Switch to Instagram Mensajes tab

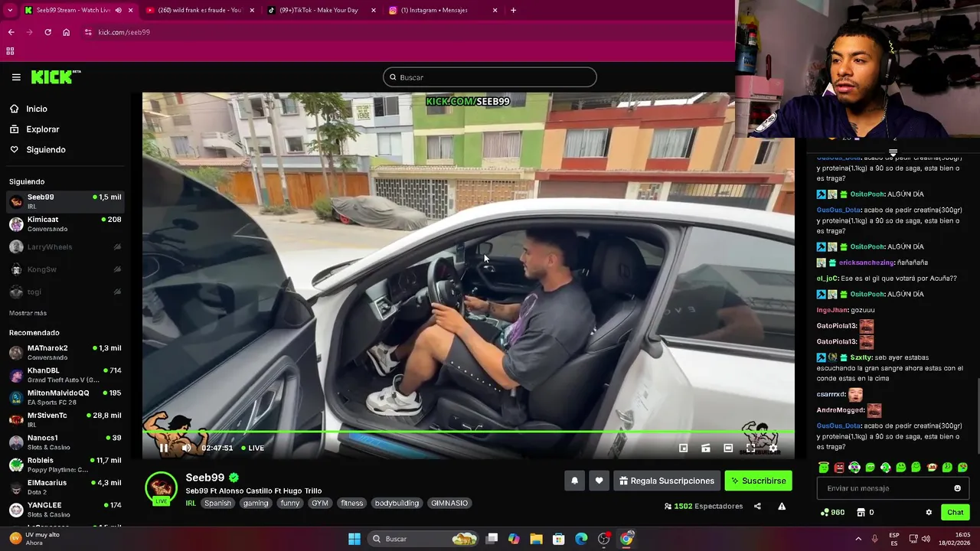[443, 10]
